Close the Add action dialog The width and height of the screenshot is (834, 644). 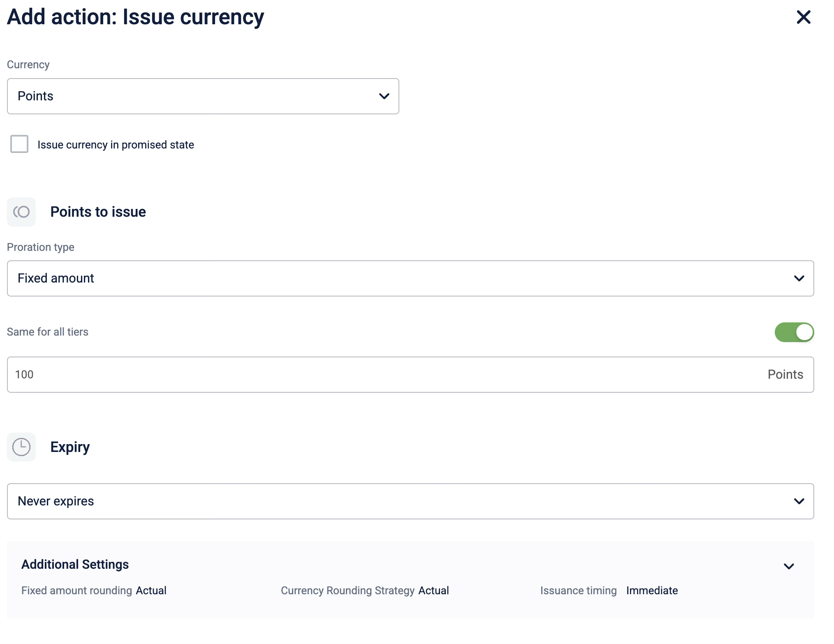tap(803, 17)
